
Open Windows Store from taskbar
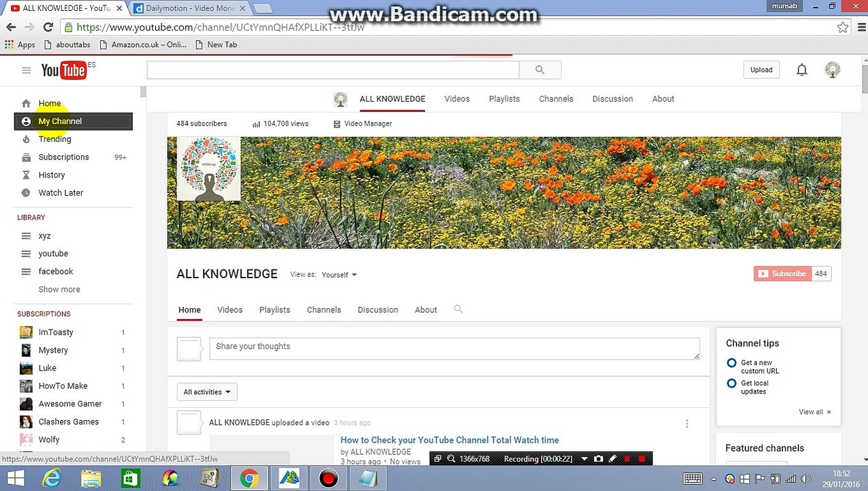click(130, 479)
